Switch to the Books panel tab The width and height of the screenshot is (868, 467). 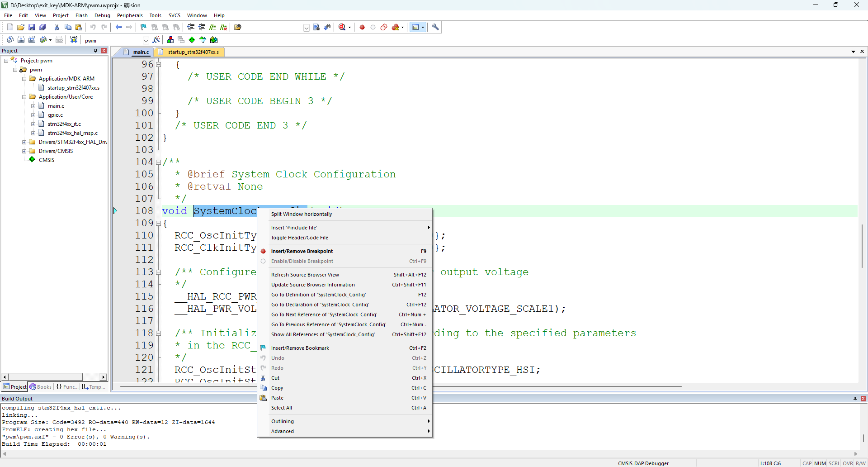pos(41,387)
